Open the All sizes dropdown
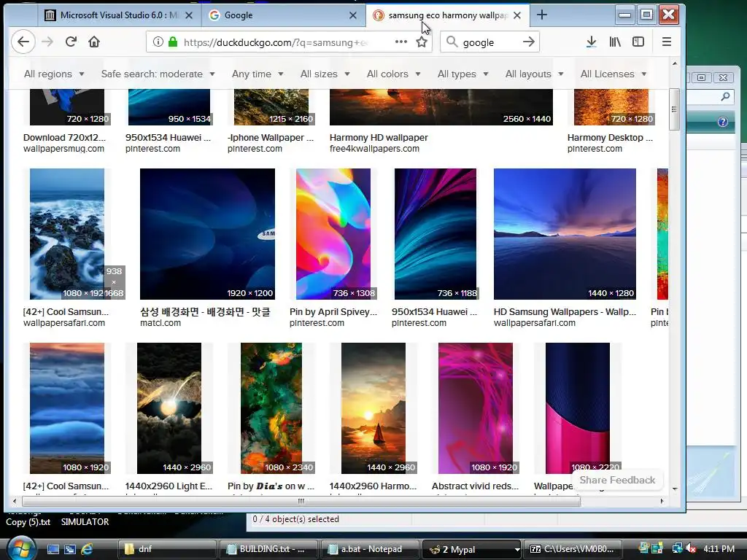The width and height of the screenshot is (747, 560). click(325, 74)
